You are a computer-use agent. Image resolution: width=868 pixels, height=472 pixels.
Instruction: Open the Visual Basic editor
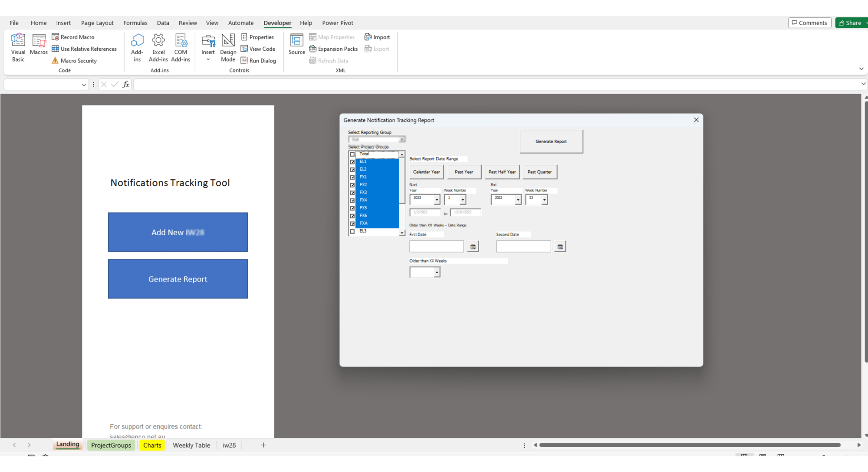[x=18, y=48]
